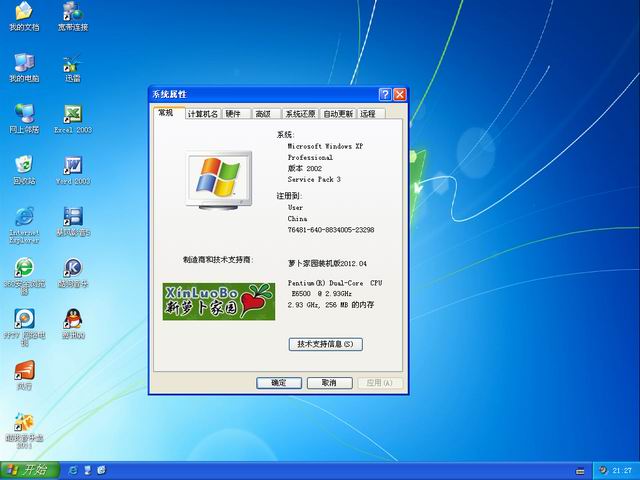
Task: Click the help question mark in title bar
Action: (x=385, y=94)
